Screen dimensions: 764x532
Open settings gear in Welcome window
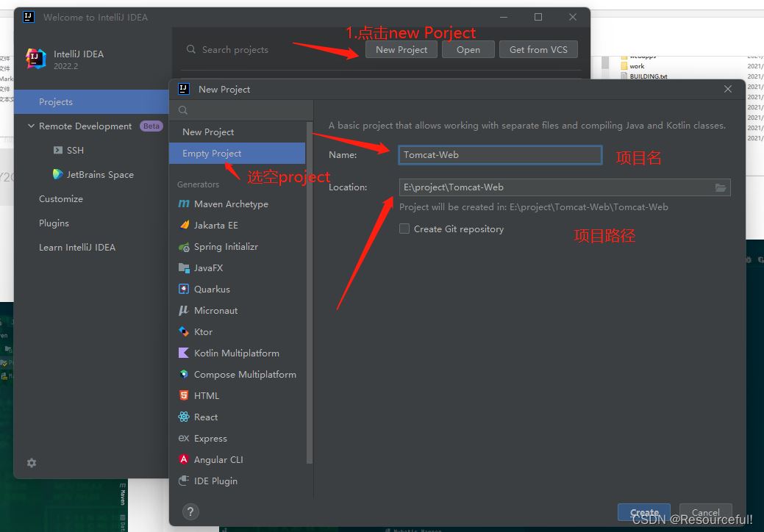coord(32,463)
